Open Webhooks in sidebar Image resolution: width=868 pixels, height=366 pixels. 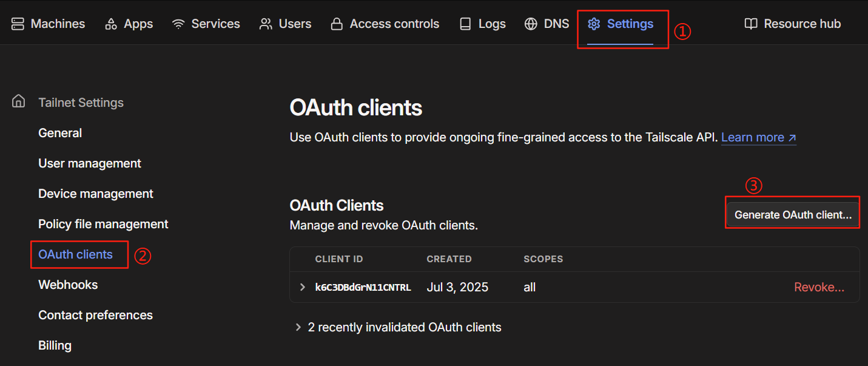point(68,285)
